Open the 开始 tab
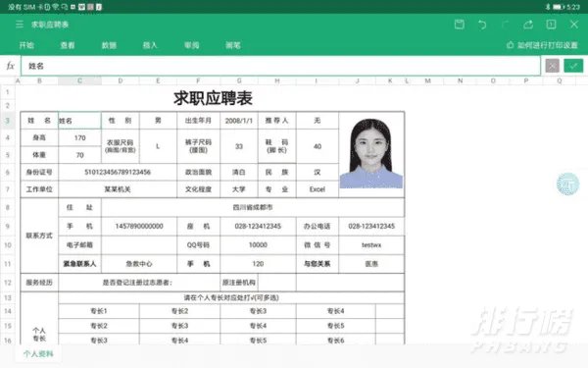This screenshot has width=588, height=368. pyautogui.click(x=26, y=45)
